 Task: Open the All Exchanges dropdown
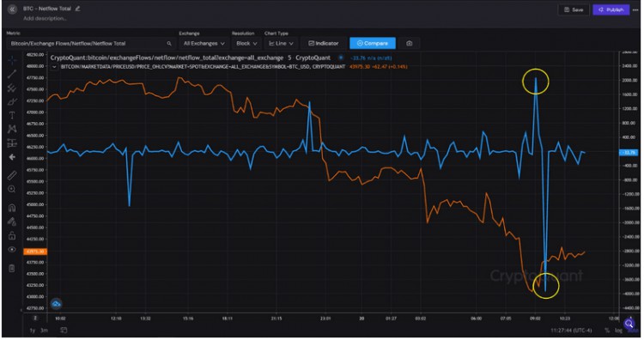pos(204,43)
